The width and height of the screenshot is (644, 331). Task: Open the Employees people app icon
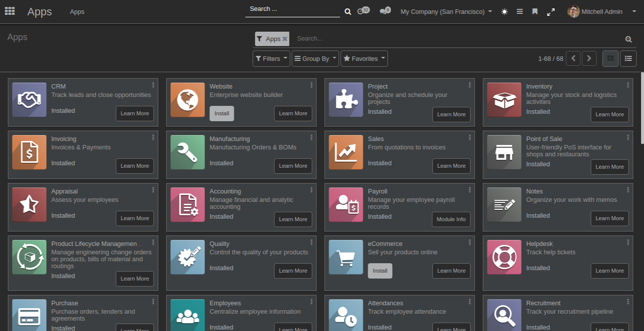187,315
